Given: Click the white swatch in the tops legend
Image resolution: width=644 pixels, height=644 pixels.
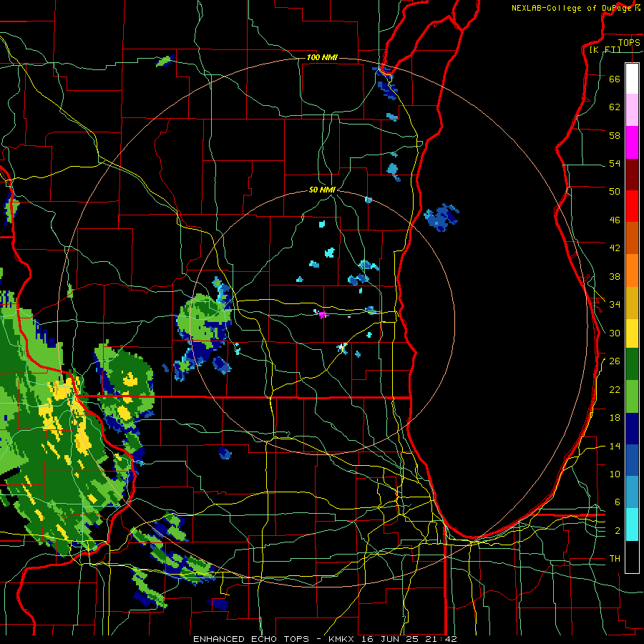Looking at the screenshot, I should pos(632,79).
